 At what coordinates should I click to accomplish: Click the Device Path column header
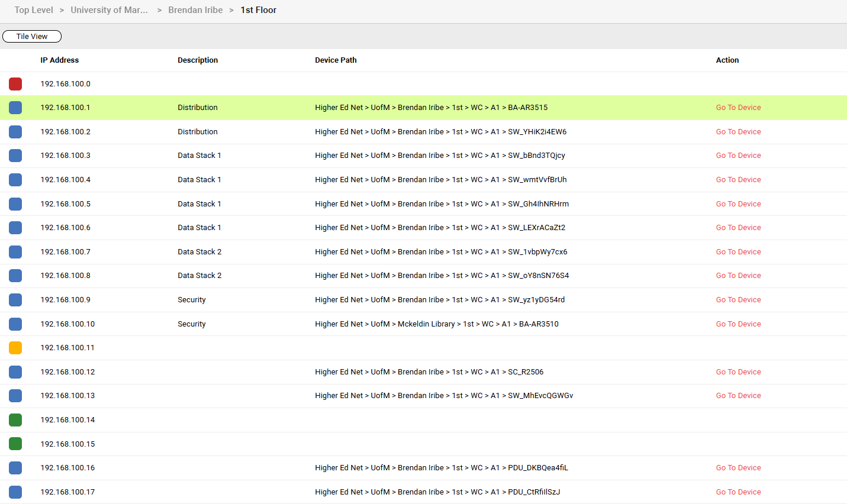click(336, 60)
